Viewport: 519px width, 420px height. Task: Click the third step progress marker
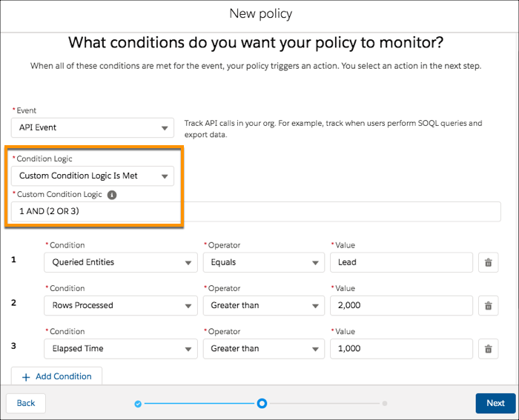point(385,404)
